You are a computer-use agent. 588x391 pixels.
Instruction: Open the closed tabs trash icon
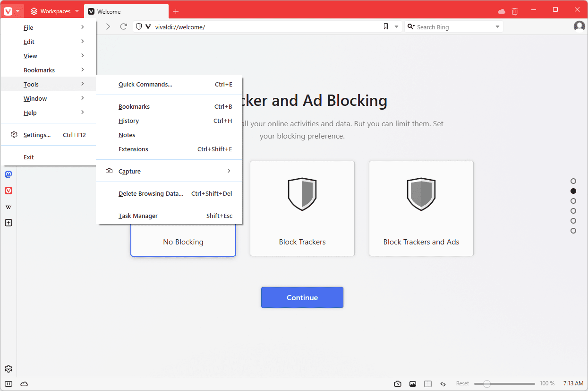tap(515, 11)
